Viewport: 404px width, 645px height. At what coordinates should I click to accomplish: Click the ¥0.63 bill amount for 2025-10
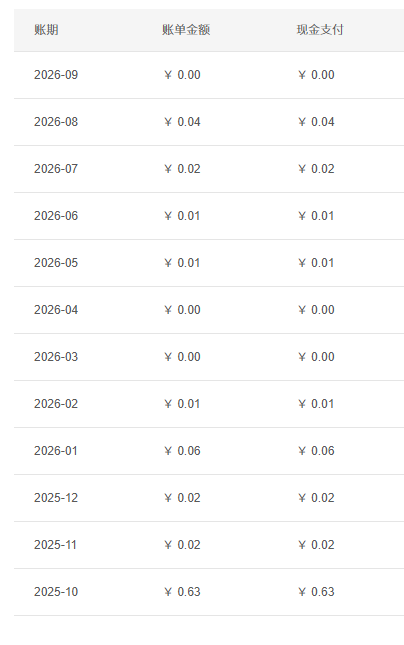(x=182, y=592)
